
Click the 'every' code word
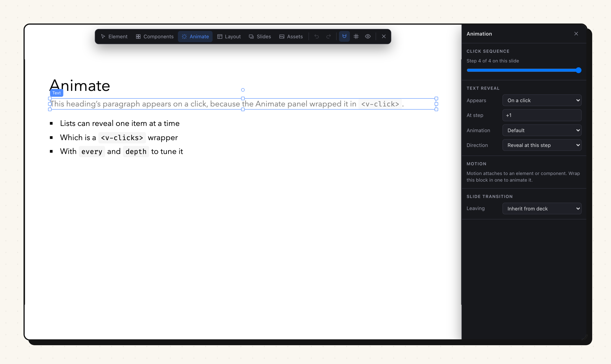click(92, 152)
